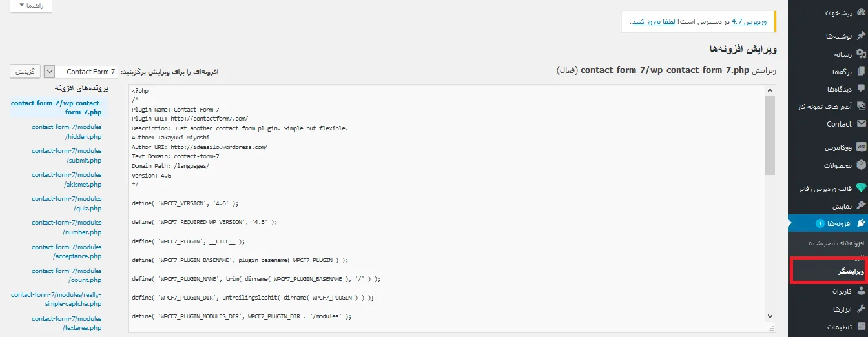868x337 pixels.
Task: Open wp-contact-form-7.php in file list
Action: 56,107
